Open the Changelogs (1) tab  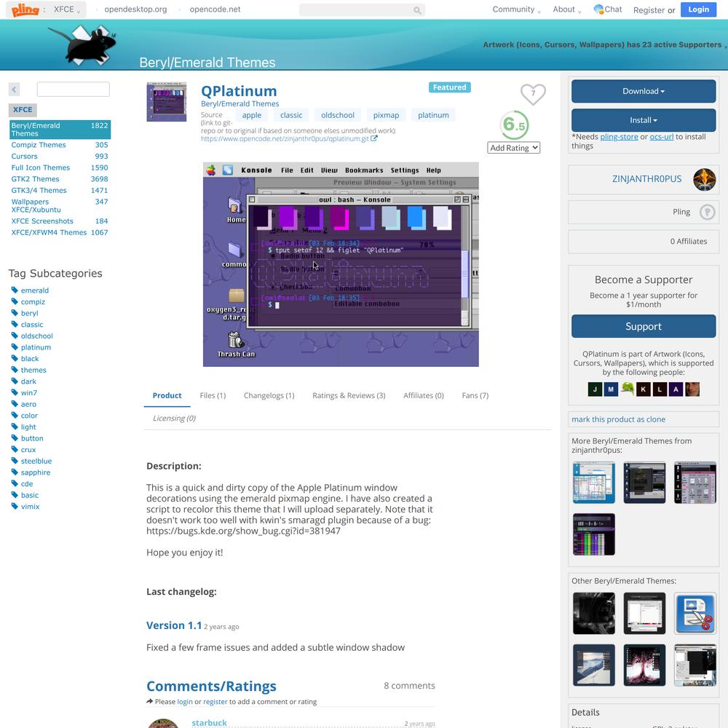click(269, 395)
